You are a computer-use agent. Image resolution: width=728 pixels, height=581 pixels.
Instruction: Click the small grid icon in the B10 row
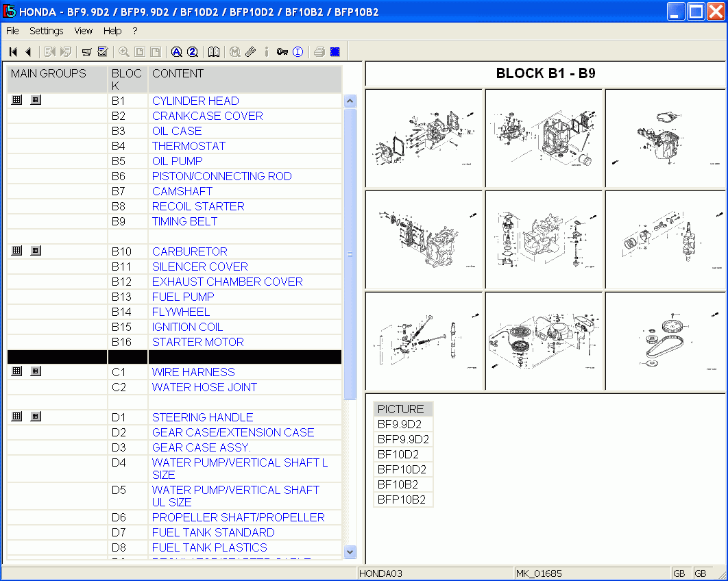tap(36, 251)
